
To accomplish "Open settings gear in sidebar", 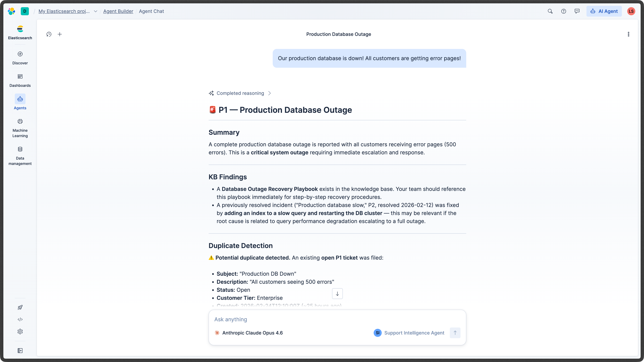I will [20, 331].
